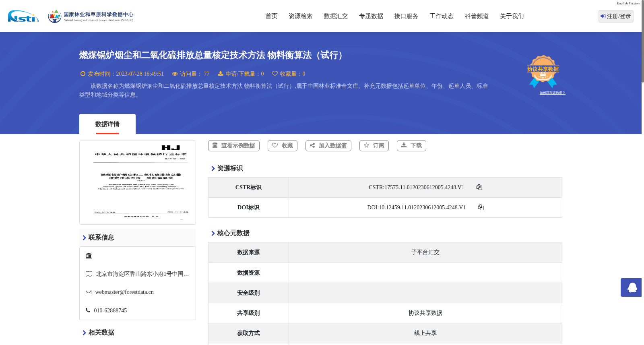The height and width of the screenshot is (345, 644).
Task: Click the eye icon beside 访问量
Action: click(175, 74)
